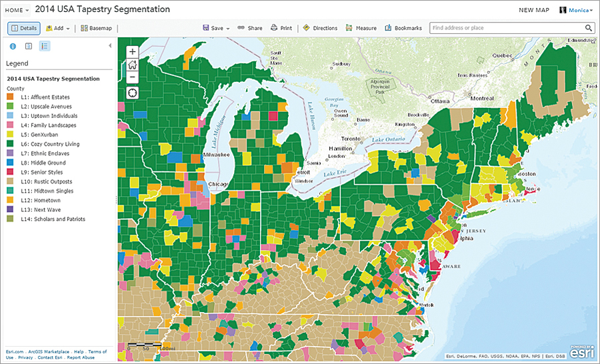Viewport: 600px width, 364px height.
Task: Open the Directions tool
Action: pyautogui.click(x=320, y=28)
